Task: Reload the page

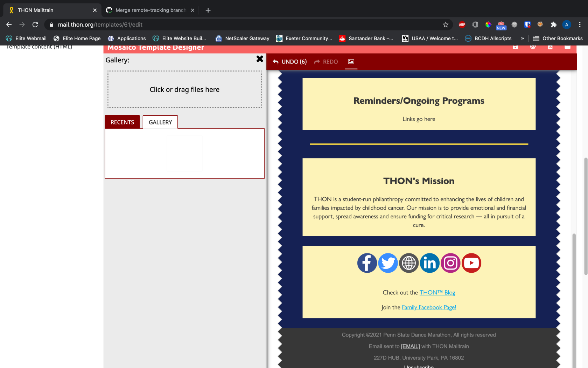Action: pos(35,25)
